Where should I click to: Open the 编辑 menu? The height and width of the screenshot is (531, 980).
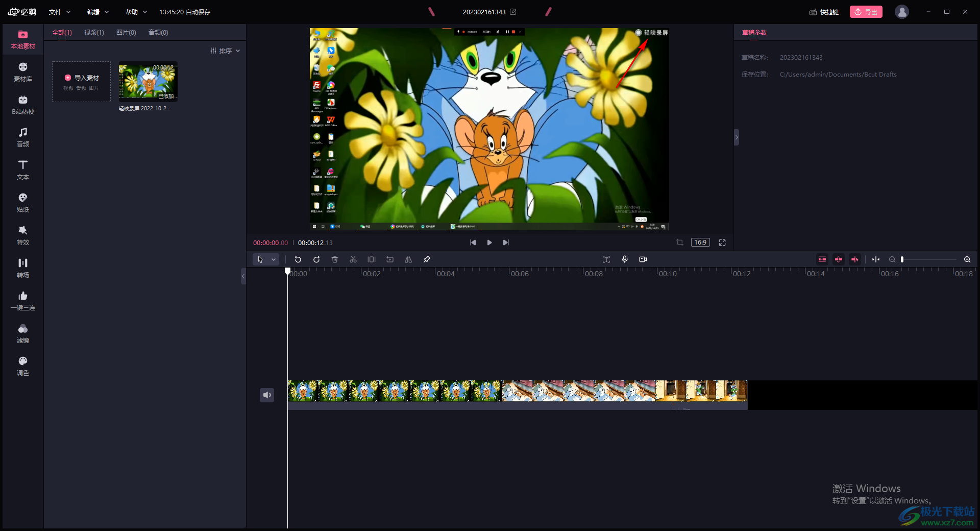[98, 12]
